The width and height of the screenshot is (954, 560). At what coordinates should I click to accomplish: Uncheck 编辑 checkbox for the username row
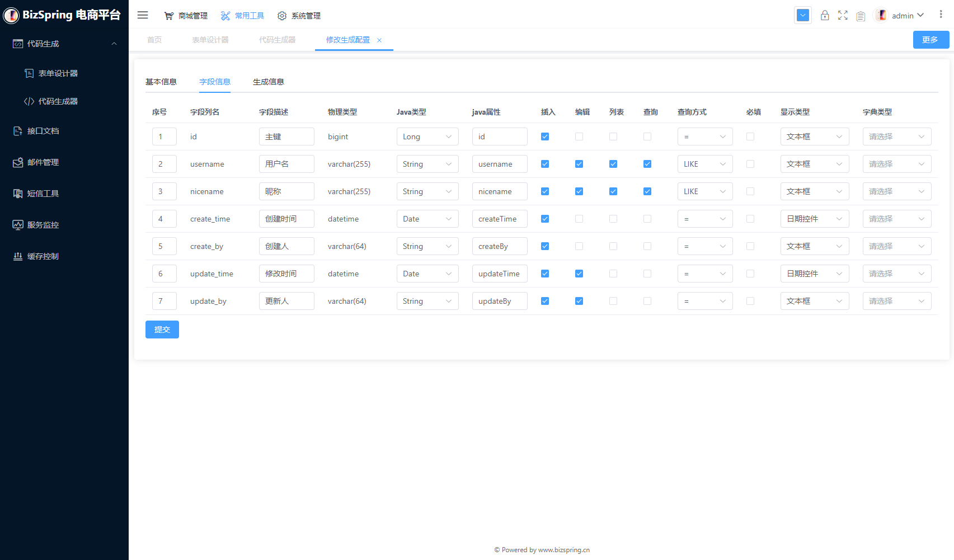pos(579,164)
